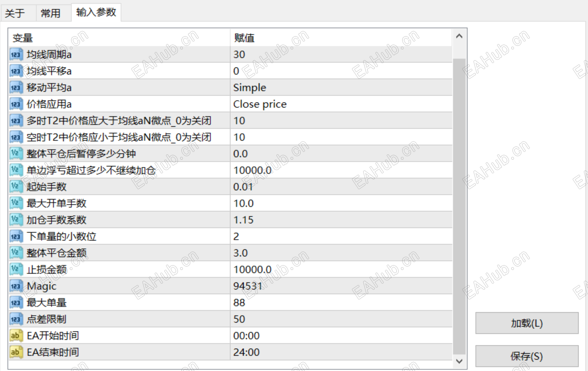
Task: Click the integer icon beside 均线平移a
Action: [16, 71]
